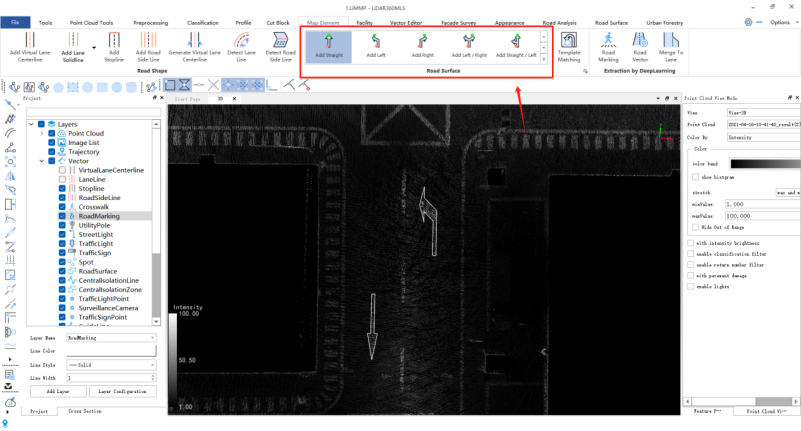Image resolution: width=801 pixels, height=431 pixels.
Task: Click the L-shaped right-angle toolbar icon
Action: (x=272, y=85)
